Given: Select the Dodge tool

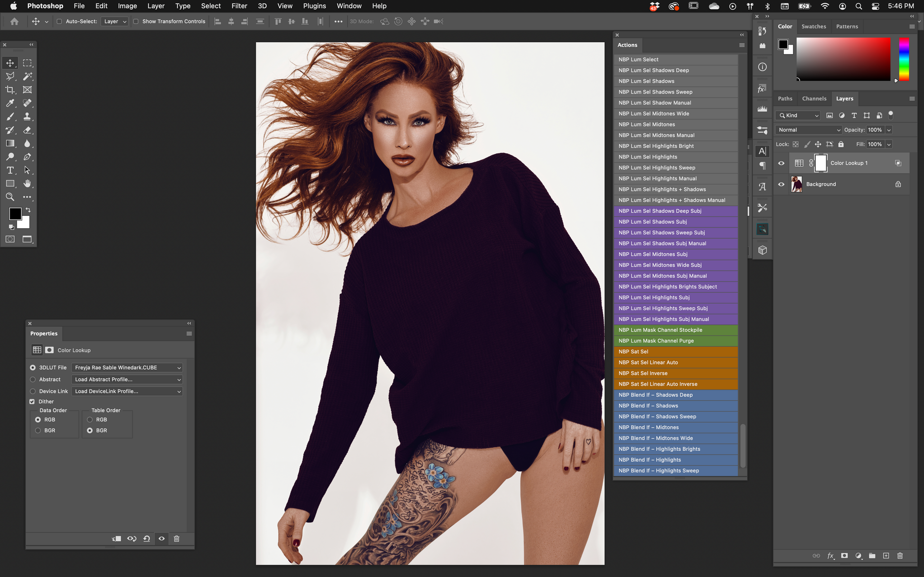Looking at the screenshot, I should point(10,157).
